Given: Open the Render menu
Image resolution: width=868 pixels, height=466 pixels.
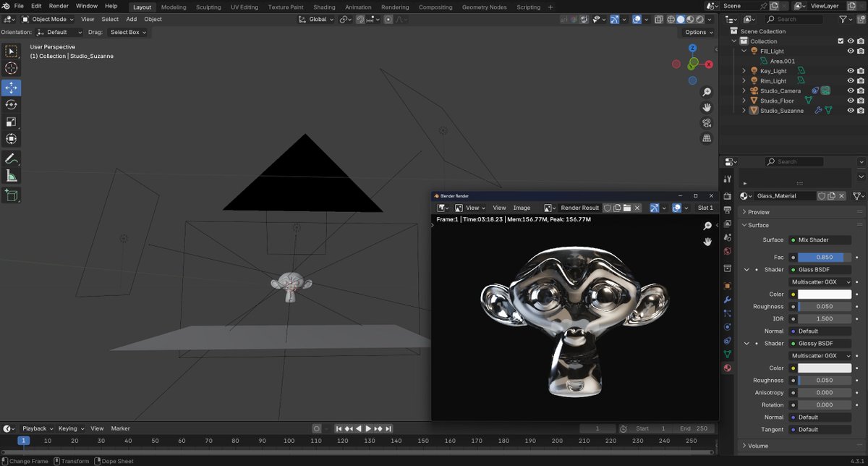Looking at the screenshot, I should pos(59,6).
